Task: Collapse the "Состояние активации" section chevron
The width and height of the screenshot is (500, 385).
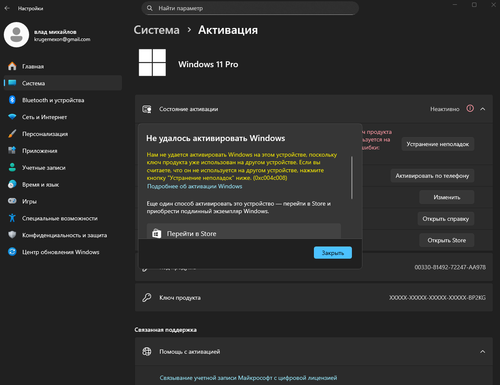Action: pyautogui.click(x=483, y=109)
